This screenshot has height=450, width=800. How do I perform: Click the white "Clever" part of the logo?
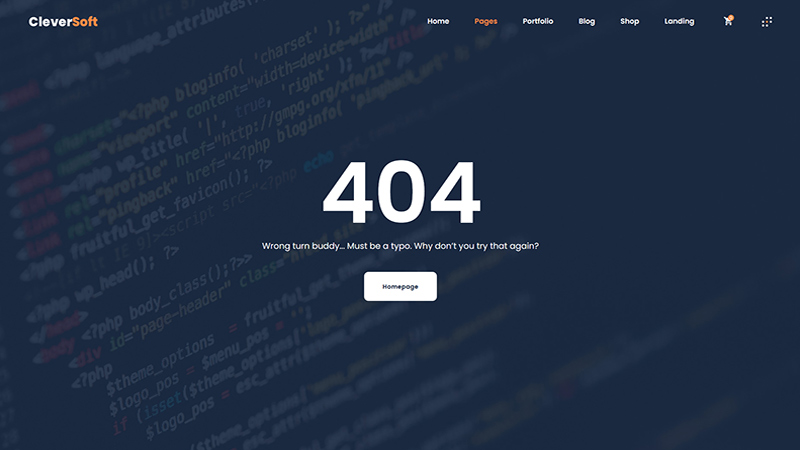(48, 21)
